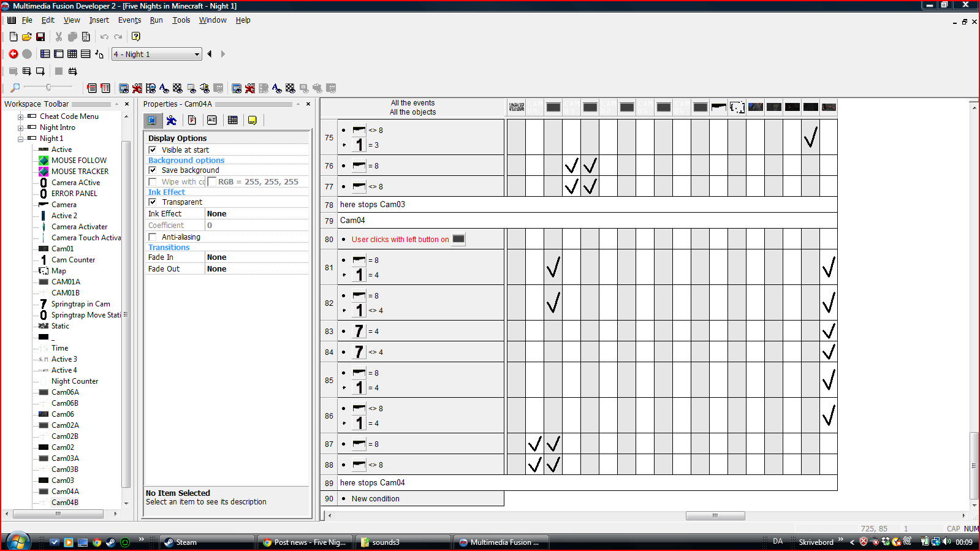This screenshot has width=980, height=551.
Task: Open the Window menu
Action: pos(213,20)
